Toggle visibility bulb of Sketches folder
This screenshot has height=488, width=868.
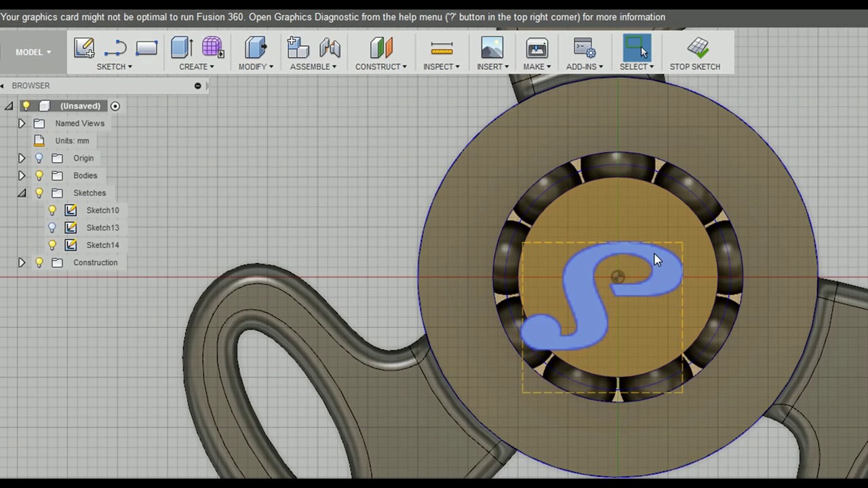click(x=39, y=192)
